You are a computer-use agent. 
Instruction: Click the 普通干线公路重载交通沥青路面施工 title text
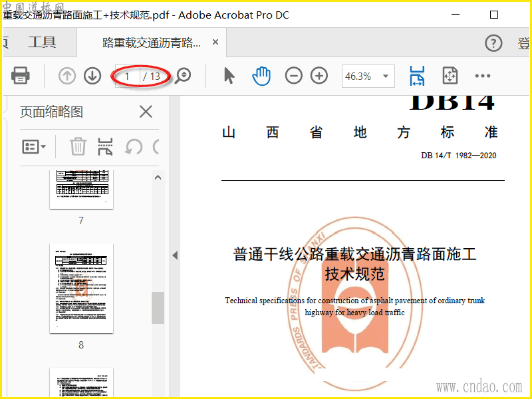(355, 254)
